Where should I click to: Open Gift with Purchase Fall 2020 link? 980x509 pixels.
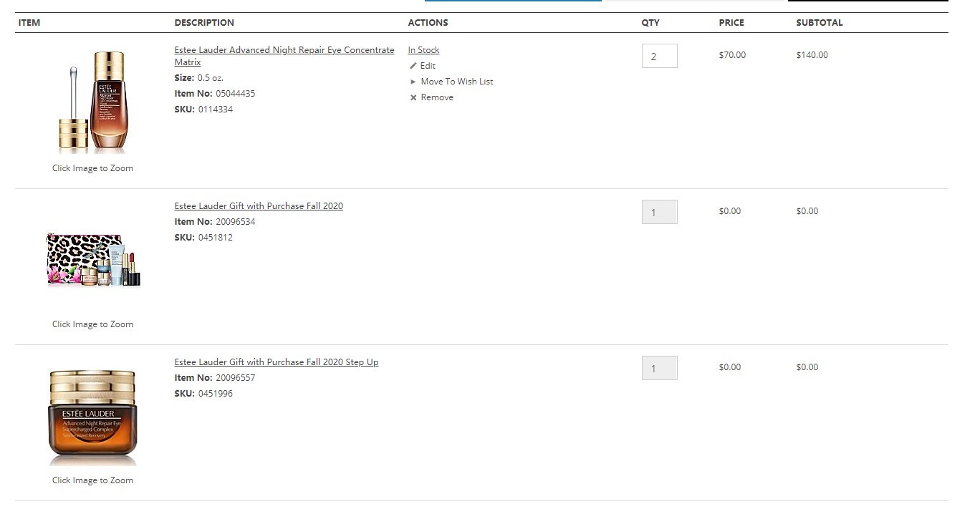259,206
